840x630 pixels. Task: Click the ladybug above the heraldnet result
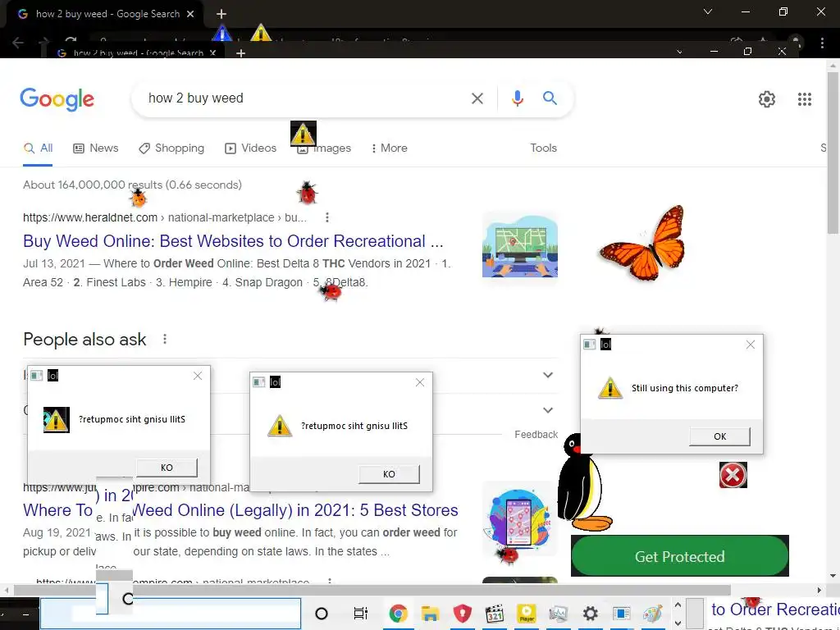click(308, 193)
